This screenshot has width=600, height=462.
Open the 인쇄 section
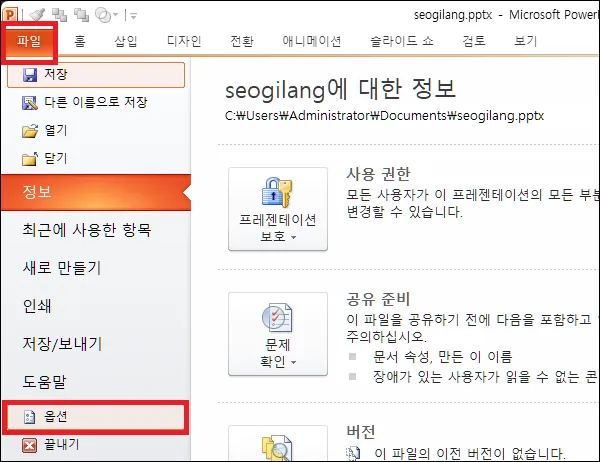[37, 306]
